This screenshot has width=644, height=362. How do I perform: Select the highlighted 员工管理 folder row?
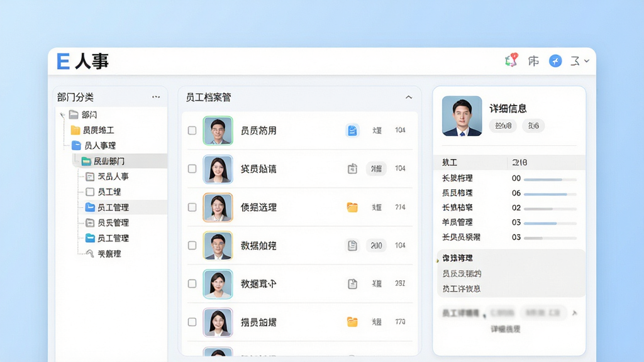tap(123, 207)
